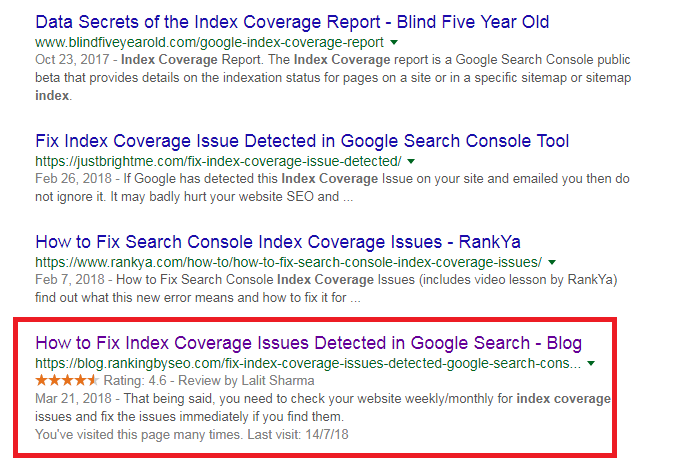
Task: Click the justbrightme.com green URL text
Action: (x=218, y=161)
